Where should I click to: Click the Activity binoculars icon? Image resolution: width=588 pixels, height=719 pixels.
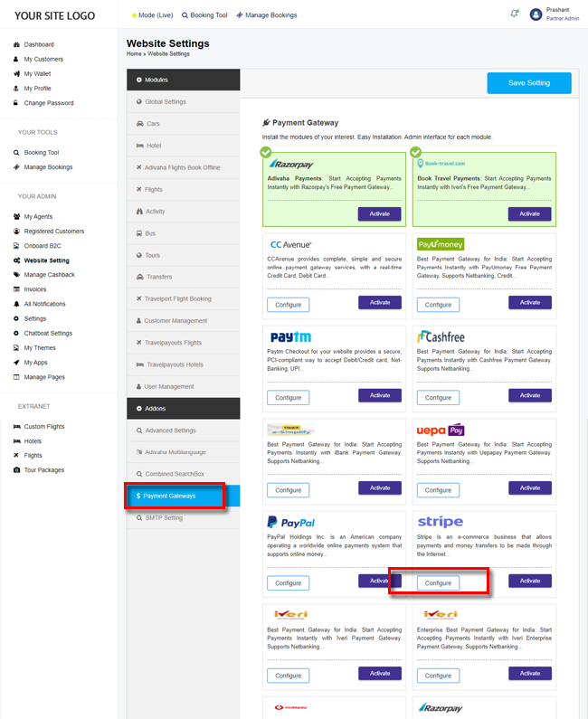point(139,212)
